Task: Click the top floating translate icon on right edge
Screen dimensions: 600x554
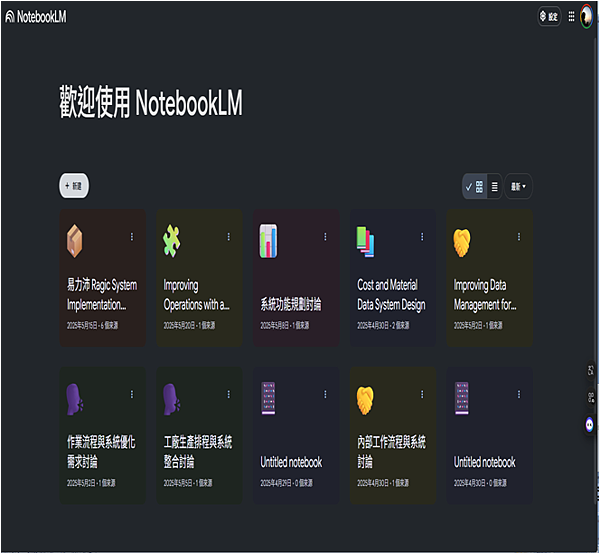Action: [591, 370]
